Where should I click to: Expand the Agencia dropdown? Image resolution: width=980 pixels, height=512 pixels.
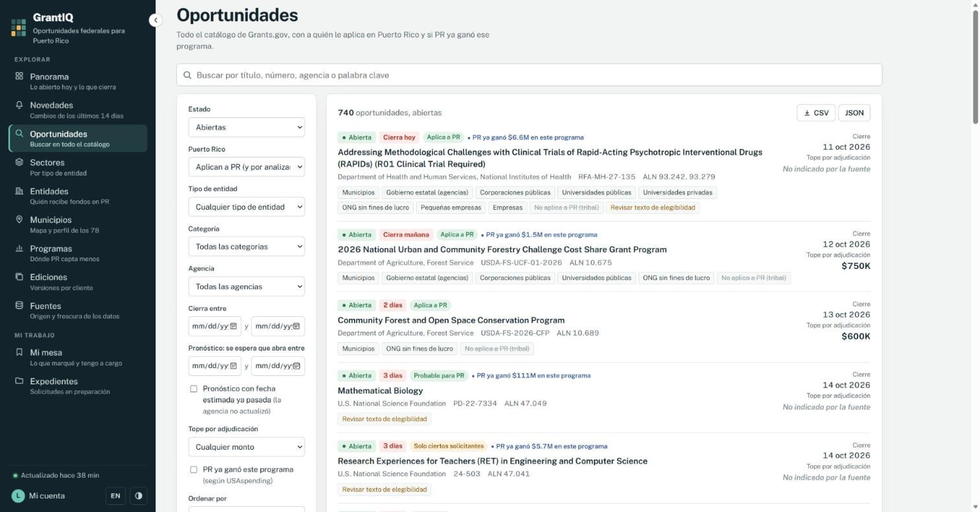[246, 286]
